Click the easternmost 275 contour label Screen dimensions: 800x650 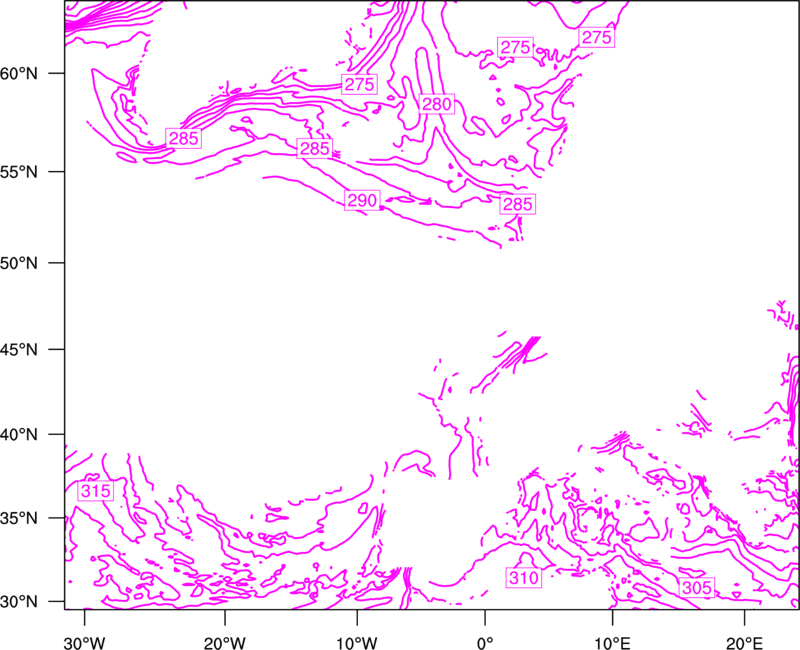click(596, 37)
